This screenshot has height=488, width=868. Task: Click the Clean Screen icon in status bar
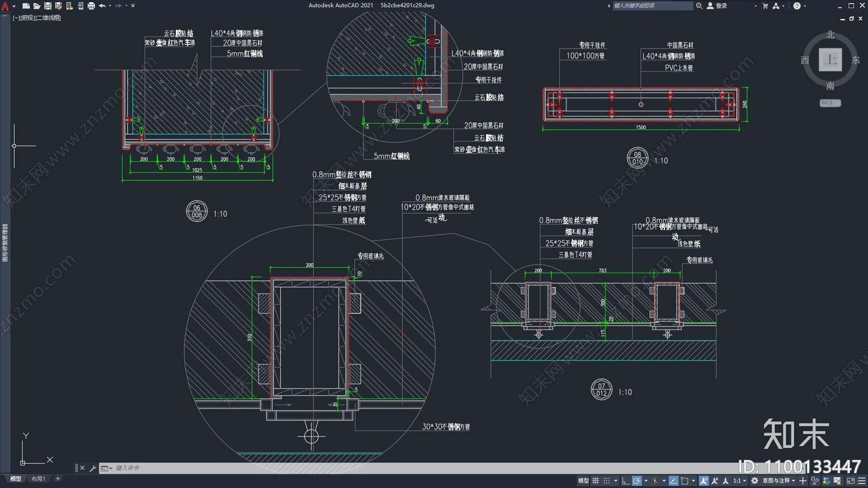pyautogui.click(x=851, y=481)
